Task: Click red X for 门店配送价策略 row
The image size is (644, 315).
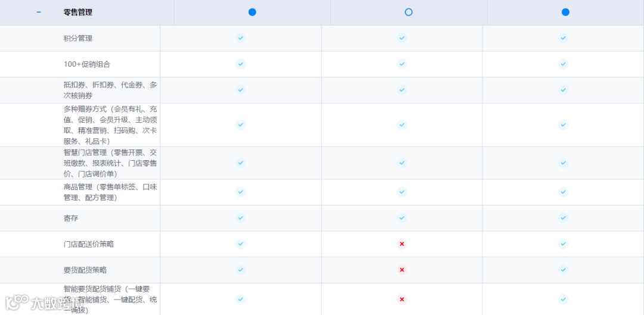Action: (x=402, y=244)
